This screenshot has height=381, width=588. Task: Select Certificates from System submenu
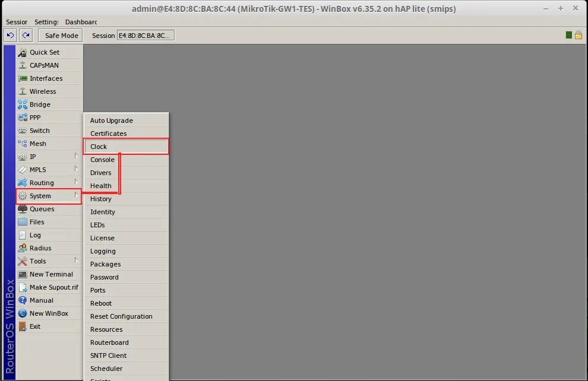(x=127, y=134)
